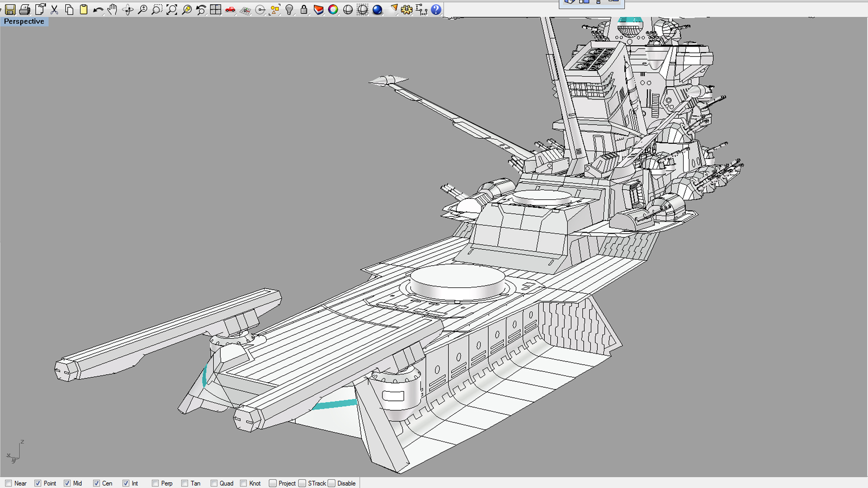The height and width of the screenshot is (488, 868).
Task: Toggle Disable for all object snaps
Action: (x=332, y=483)
